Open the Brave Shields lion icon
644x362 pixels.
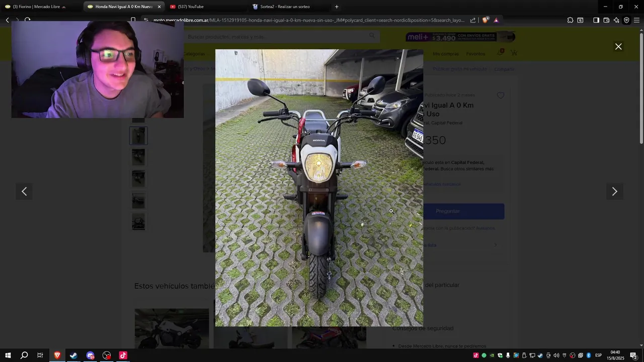[485, 20]
